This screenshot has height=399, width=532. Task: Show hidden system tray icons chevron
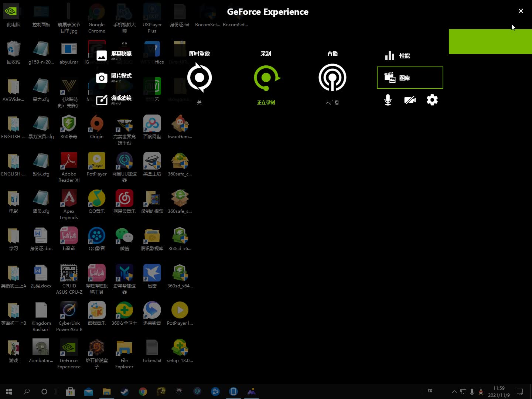454,392
